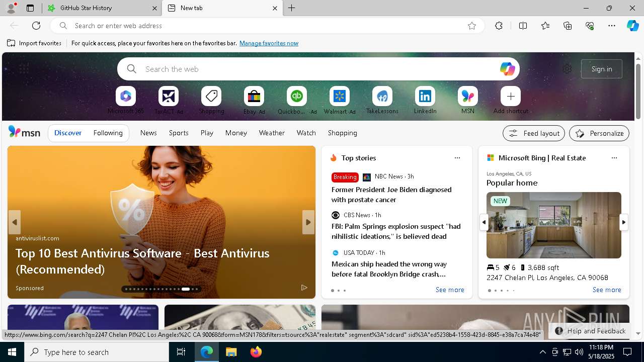The height and width of the screenshot is (362, 644).
Task: Open File Explorer from the taskbar
Action: click(231, 352)
